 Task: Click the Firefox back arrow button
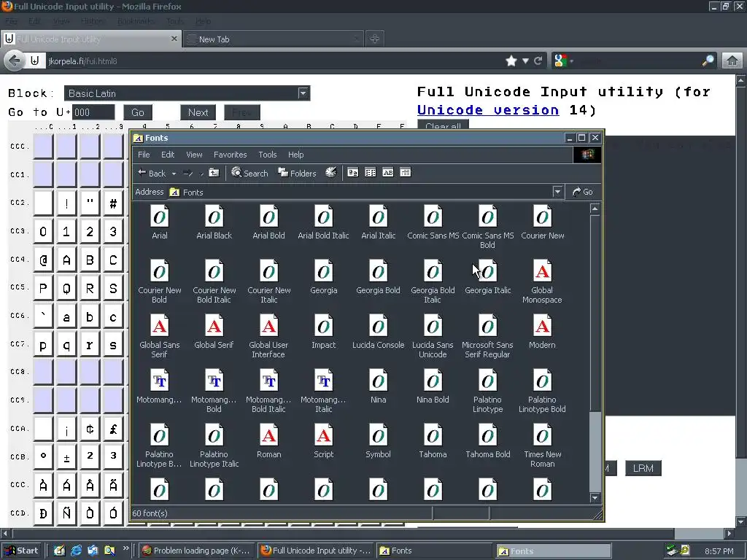15,61
